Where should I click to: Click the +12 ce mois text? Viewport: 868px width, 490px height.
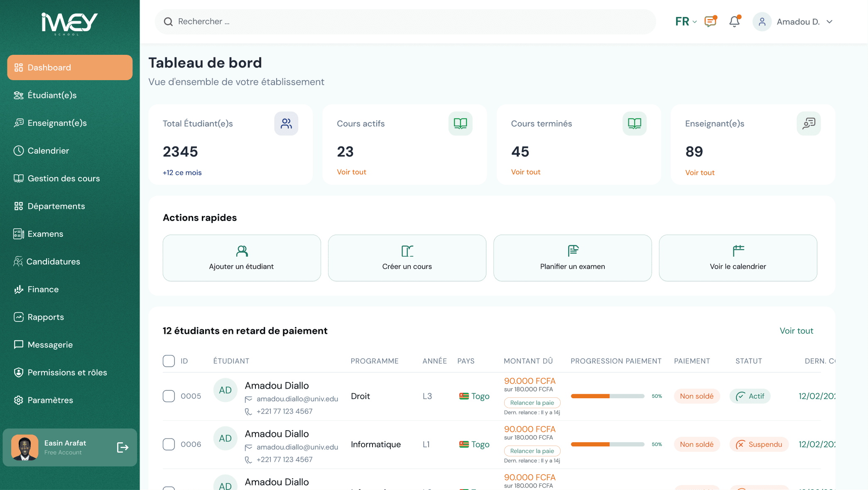coord(182,172)
